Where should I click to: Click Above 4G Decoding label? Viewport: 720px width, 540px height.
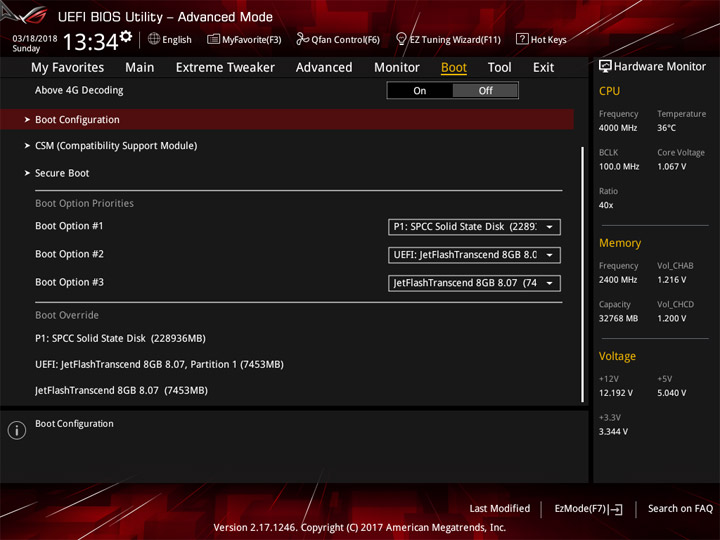pyautogui.click(x=79, y=90)
